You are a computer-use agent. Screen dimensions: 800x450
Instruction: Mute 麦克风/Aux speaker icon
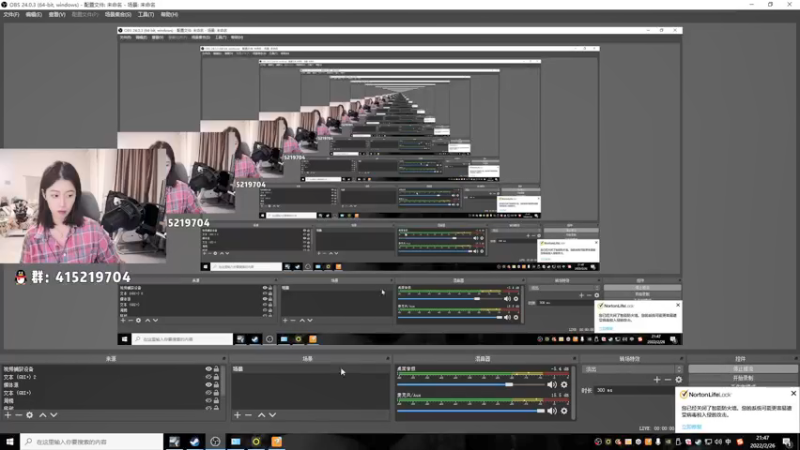coord(552,411)
